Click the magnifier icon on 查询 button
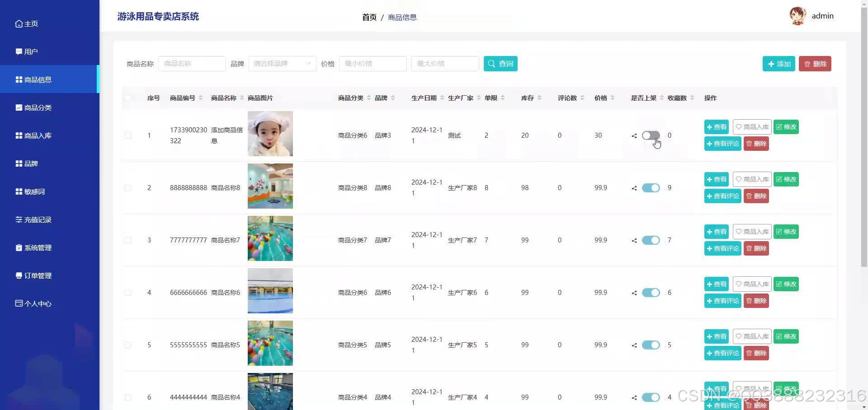868x410 pixels. click(491, 64)
